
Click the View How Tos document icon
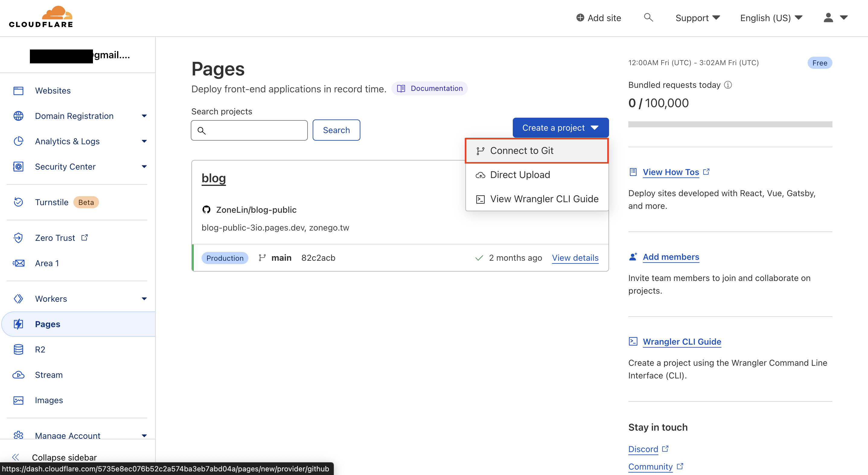[x=633, y=172]
